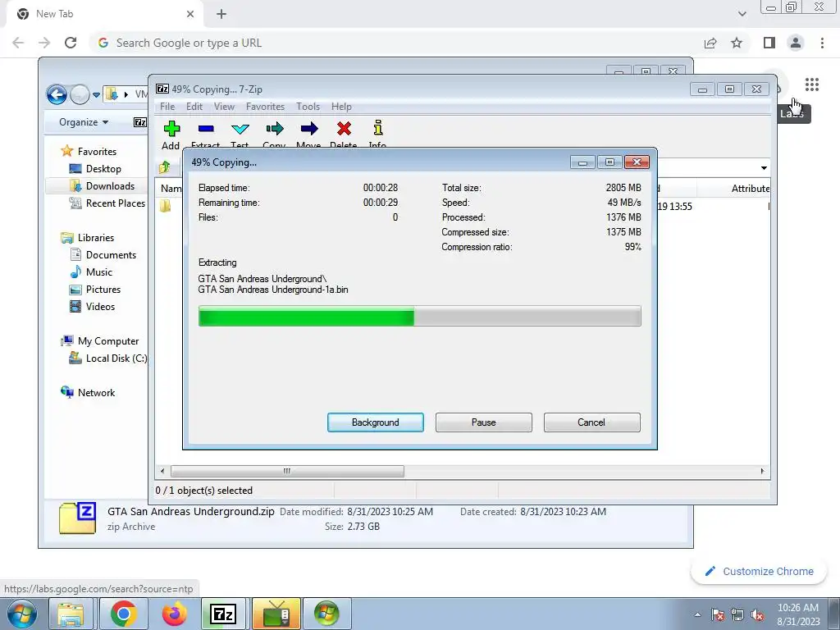The width and height of the screenshot is (840, 630).
Task: Click the Extract minus icon in 7-Zip
Action: click(x=206, y=129)
